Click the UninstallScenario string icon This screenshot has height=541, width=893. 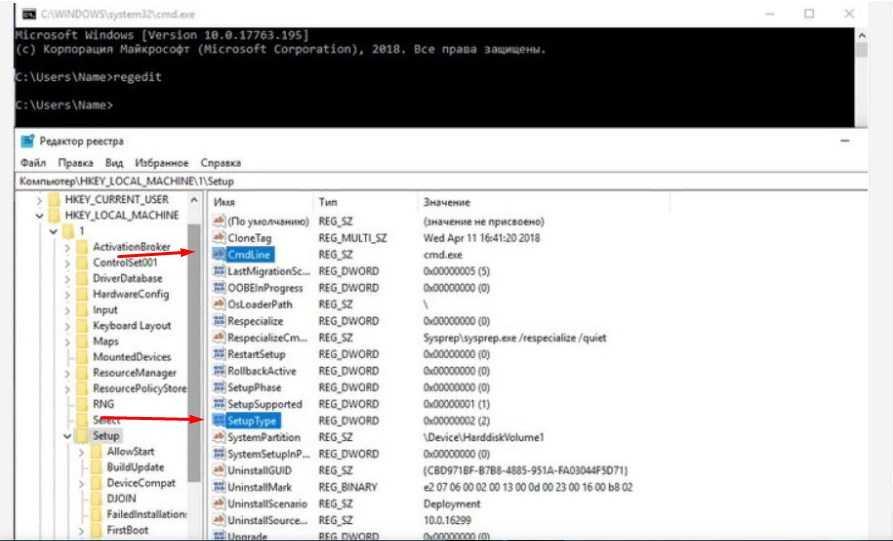click(219, 503)
